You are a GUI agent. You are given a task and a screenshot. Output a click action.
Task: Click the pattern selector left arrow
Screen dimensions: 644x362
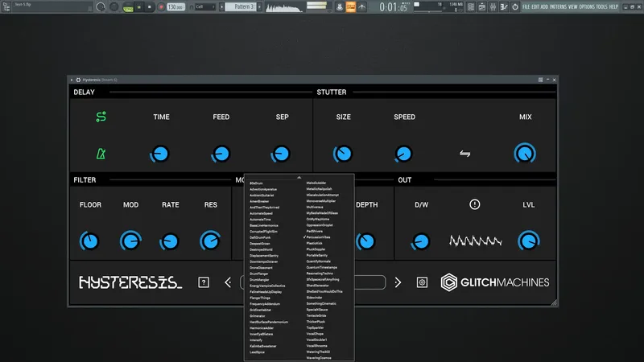[222, 7]
